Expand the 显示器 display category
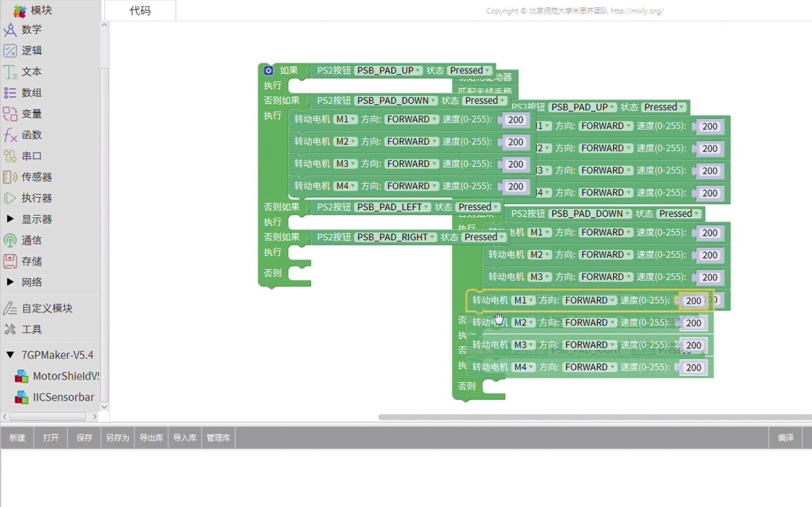812x507 pixels. pyautogui.click(x=10, y=219)
